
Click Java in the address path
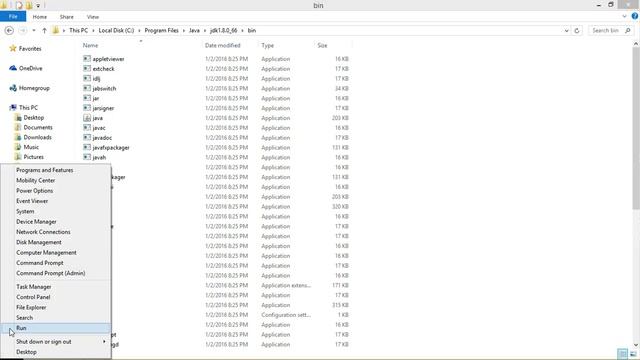pyautogui.click(x=194, y=31)
